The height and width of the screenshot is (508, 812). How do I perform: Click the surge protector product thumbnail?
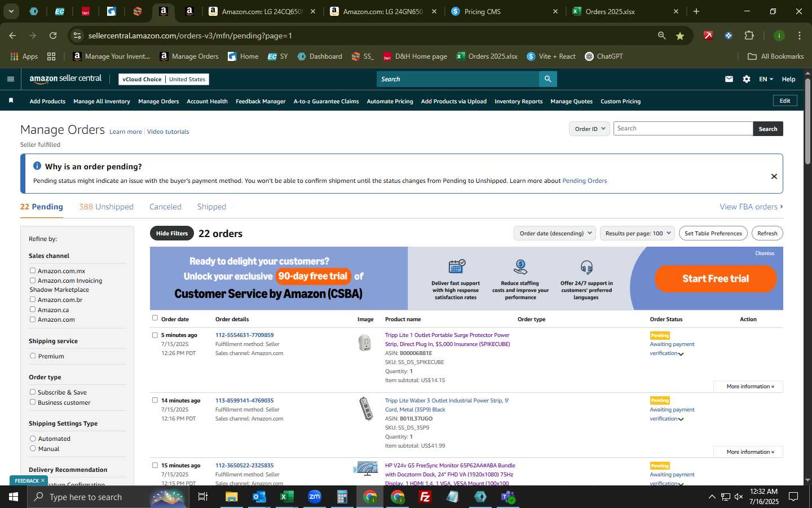point(365,342)
